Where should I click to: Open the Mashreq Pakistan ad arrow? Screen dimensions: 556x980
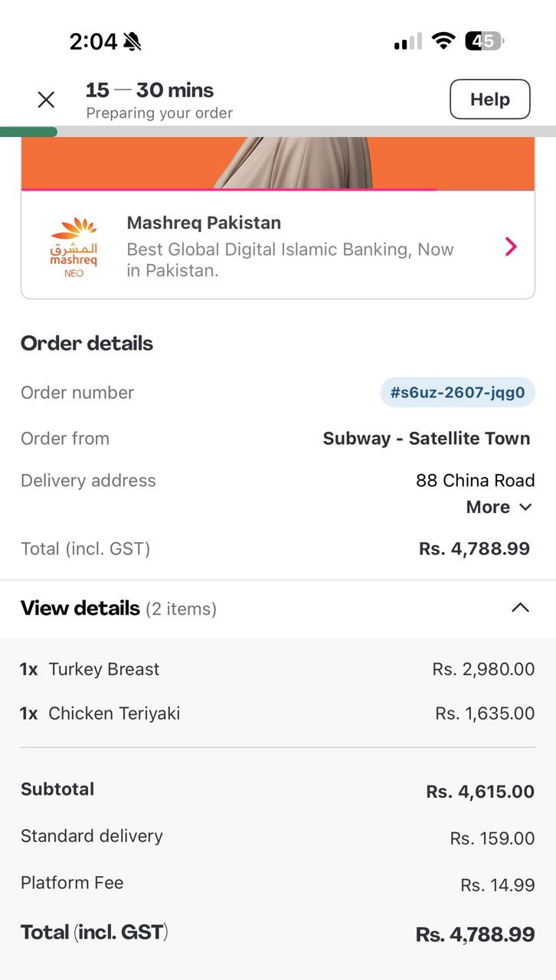(511, 247)
